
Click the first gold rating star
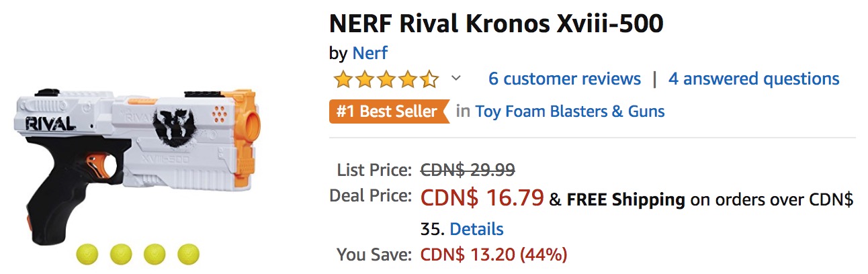[344, 79]
